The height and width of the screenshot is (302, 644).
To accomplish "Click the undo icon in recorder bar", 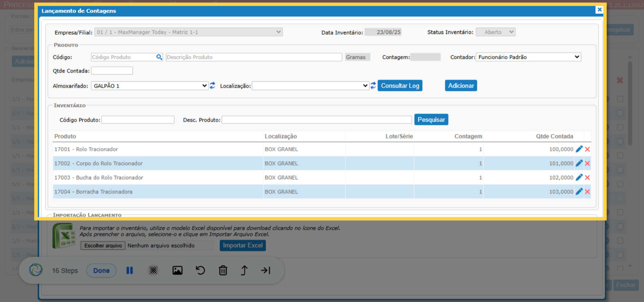I will 200,270.
